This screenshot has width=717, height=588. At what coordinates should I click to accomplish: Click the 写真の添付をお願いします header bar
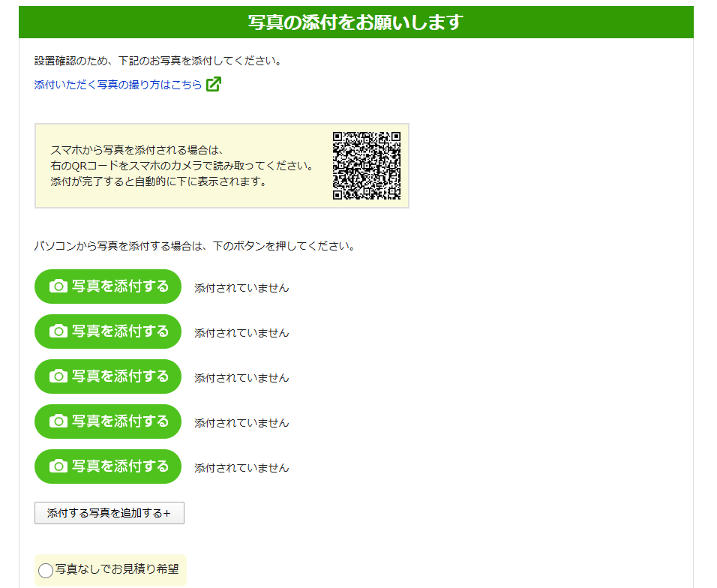(x=356, y=22)
